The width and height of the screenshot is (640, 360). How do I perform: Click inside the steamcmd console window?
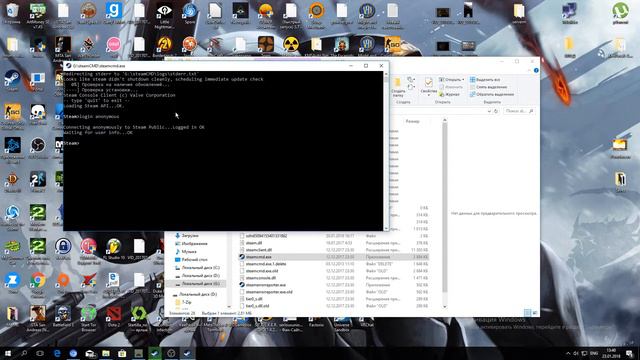[223, 151]
